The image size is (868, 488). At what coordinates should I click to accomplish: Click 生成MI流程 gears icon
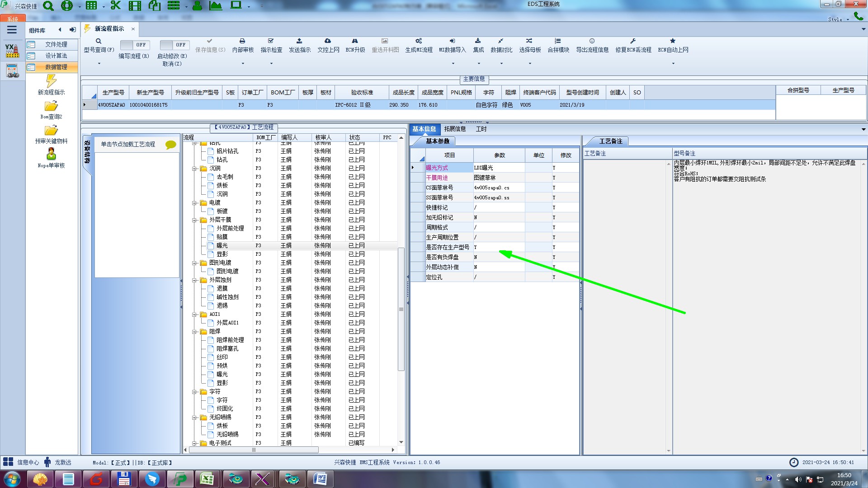tap(419, 41)
